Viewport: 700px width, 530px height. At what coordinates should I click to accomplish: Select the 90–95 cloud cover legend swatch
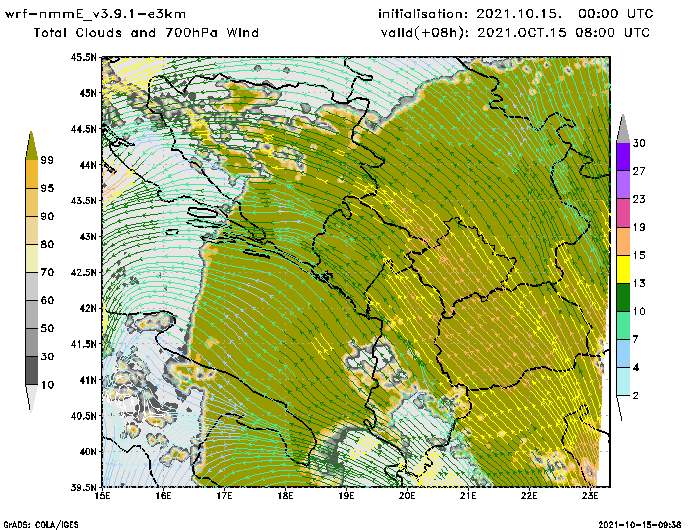(x=31, y=202)
